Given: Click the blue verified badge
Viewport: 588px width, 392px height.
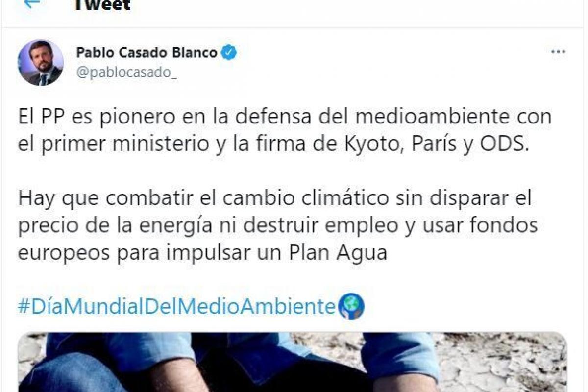Looking at the screenshot, I should click(x=228, y=52).
